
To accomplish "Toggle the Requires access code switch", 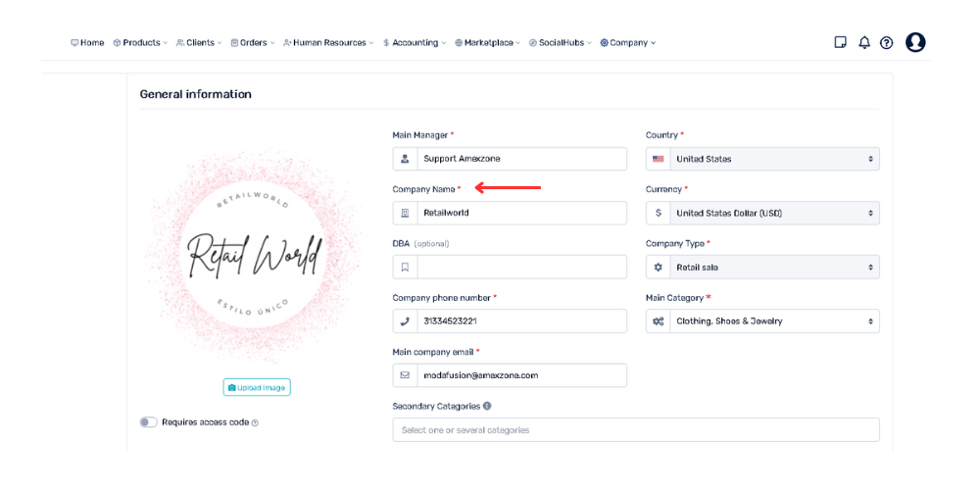I will click(149, 422).
